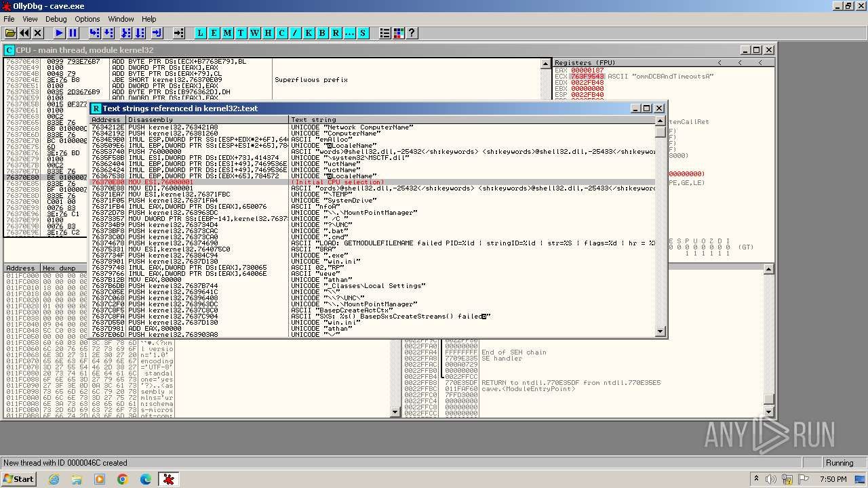Image resolution: width=868 pixels, height=488 pixels.
Task: Click the Go to address icon
Action: coord(179,33)
